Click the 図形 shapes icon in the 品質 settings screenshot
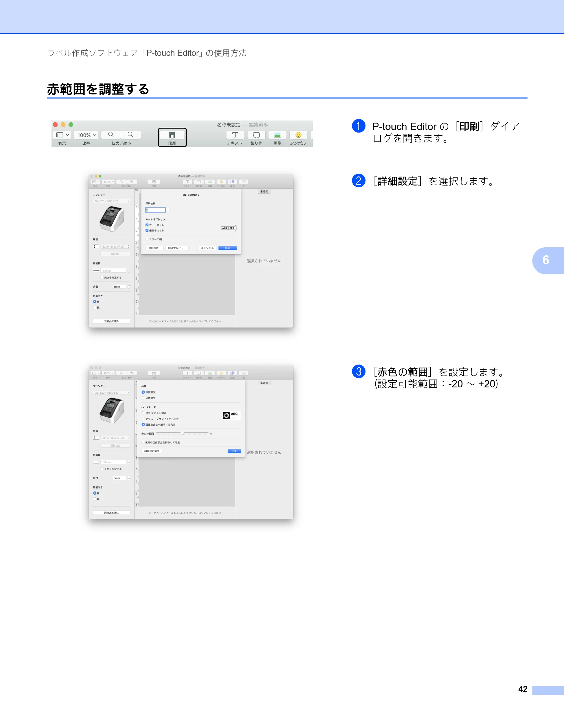The height and width of the screenshot is (728, 564). click(233, 373)
